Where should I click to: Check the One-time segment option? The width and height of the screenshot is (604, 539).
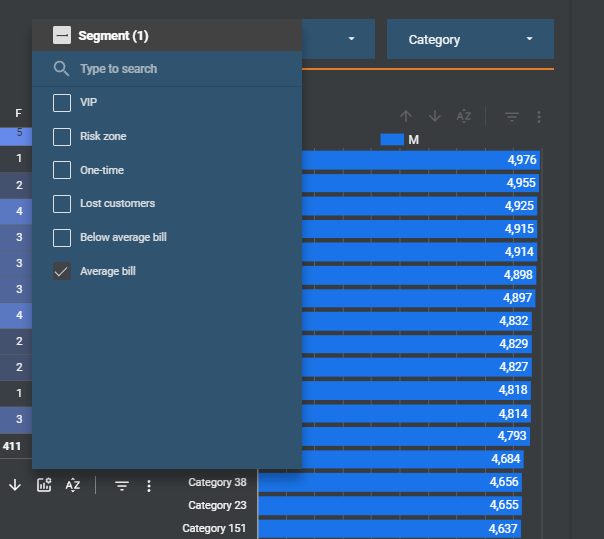click(62, 170)
